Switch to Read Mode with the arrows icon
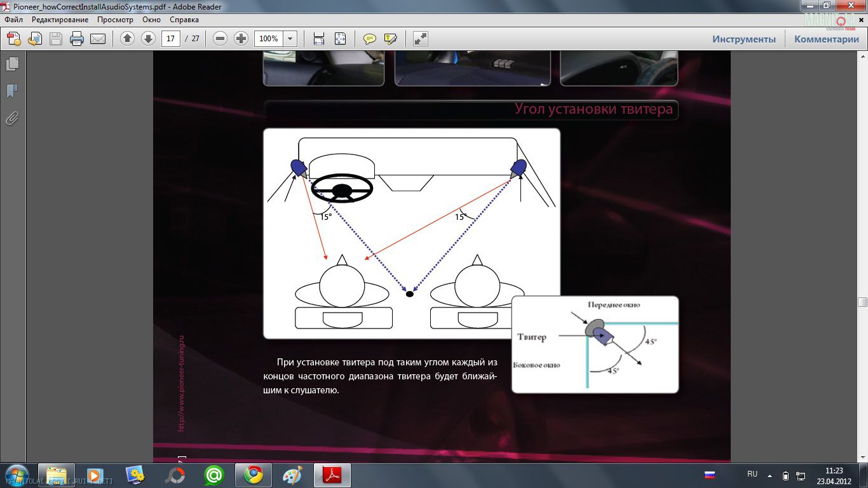The image size is (868, 488). (x=420, y=39)
